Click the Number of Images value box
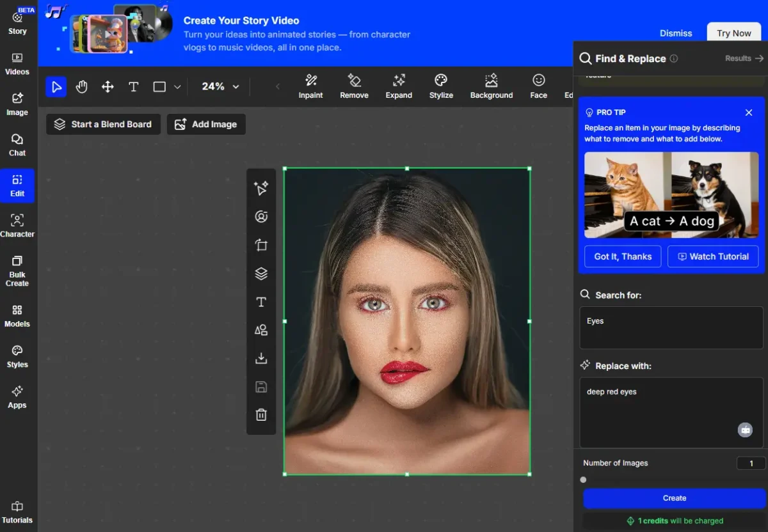Viewport: 768px width, 532px height. 751,464
